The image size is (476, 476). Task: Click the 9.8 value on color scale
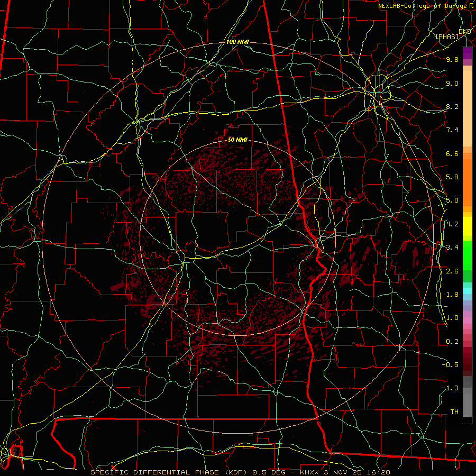click(x=452, y=60)
